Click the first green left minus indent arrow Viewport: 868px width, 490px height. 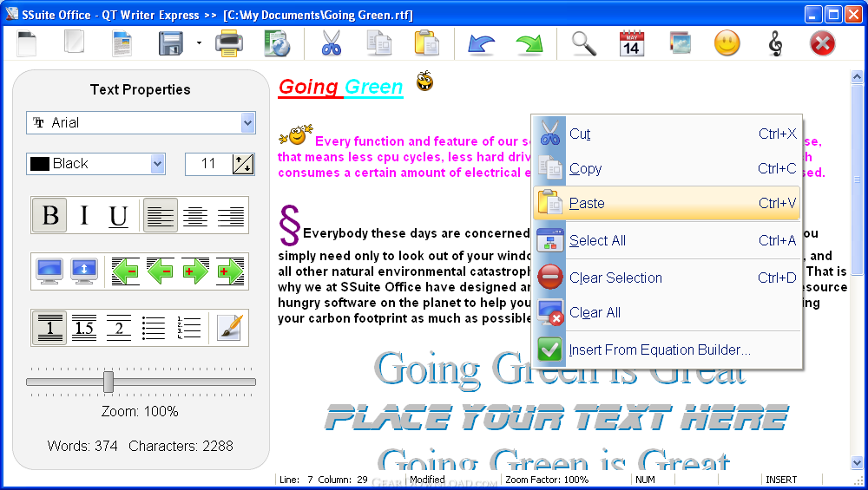tap(126, 271)
